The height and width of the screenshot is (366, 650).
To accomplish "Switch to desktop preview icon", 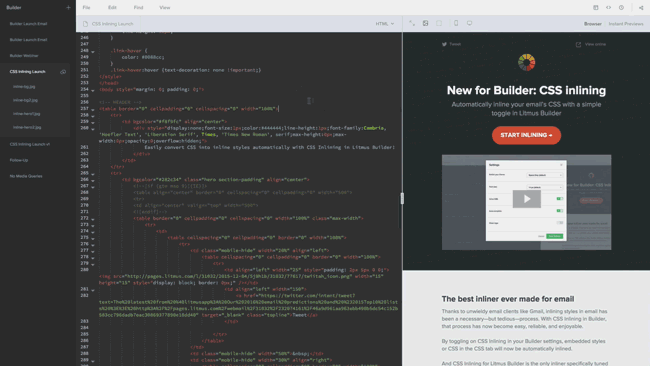I will (469, 23).
